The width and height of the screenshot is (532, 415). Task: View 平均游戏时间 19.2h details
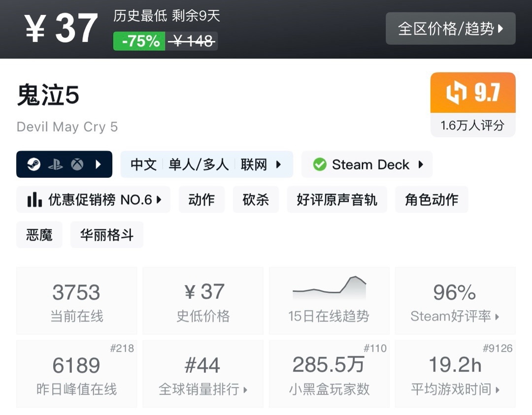click(x=455, y=374)
